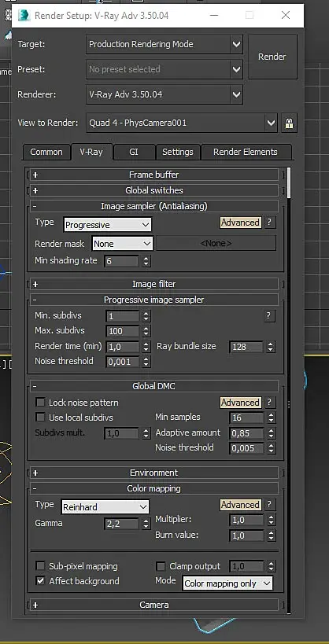
Task: Click the help question mark in Global DMC
Action: tap(269, 403)
